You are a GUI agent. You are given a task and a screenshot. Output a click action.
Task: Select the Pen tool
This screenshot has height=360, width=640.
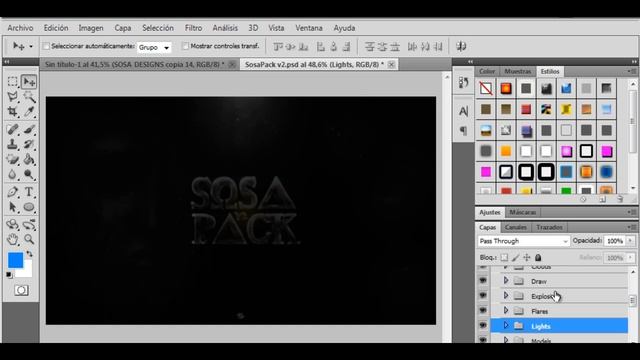(13, 192)
